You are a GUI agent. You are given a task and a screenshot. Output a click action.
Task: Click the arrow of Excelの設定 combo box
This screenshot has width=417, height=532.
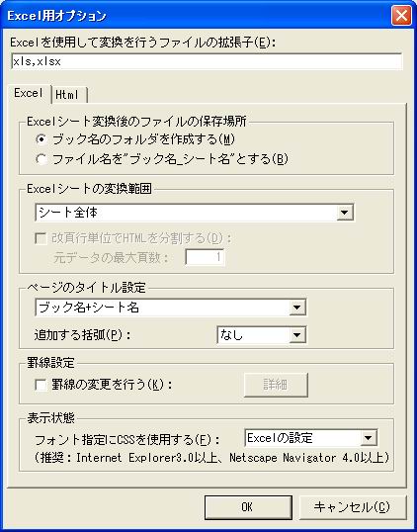369,438
